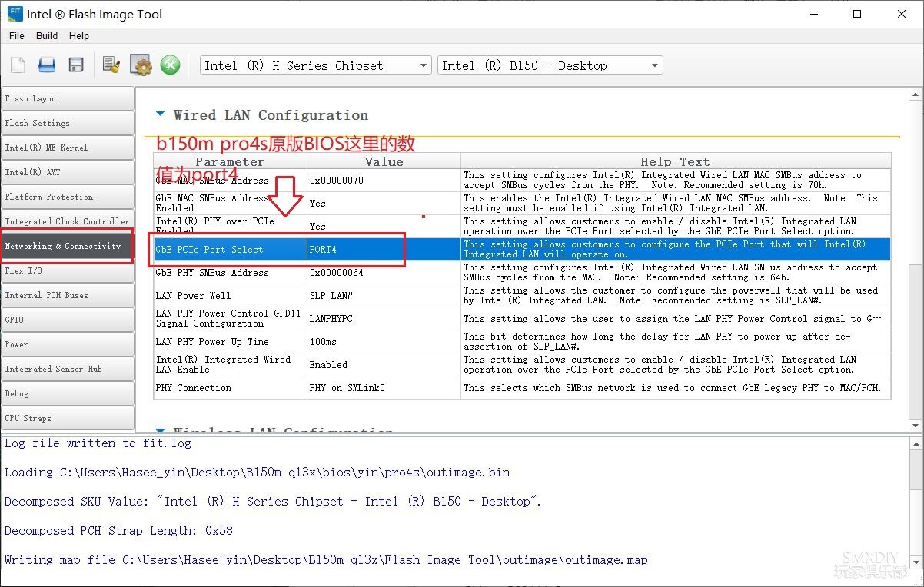
Task: Switch to the Internal PCH Buses tab
Action: click(x=67, y=295)
